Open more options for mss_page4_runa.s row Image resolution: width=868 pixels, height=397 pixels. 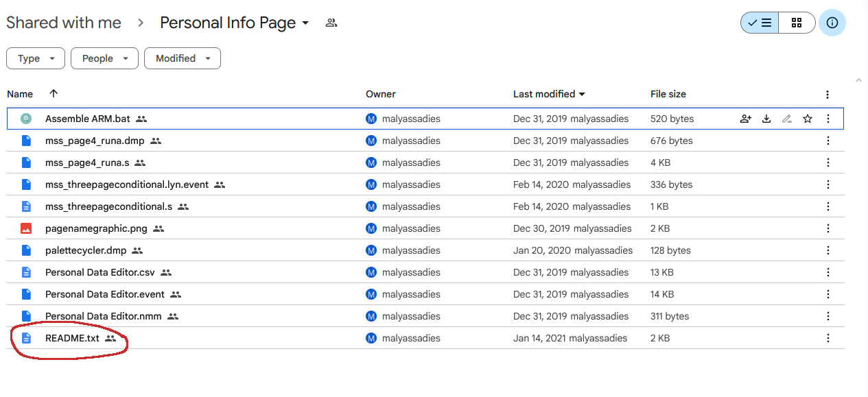tap(828, 163)
